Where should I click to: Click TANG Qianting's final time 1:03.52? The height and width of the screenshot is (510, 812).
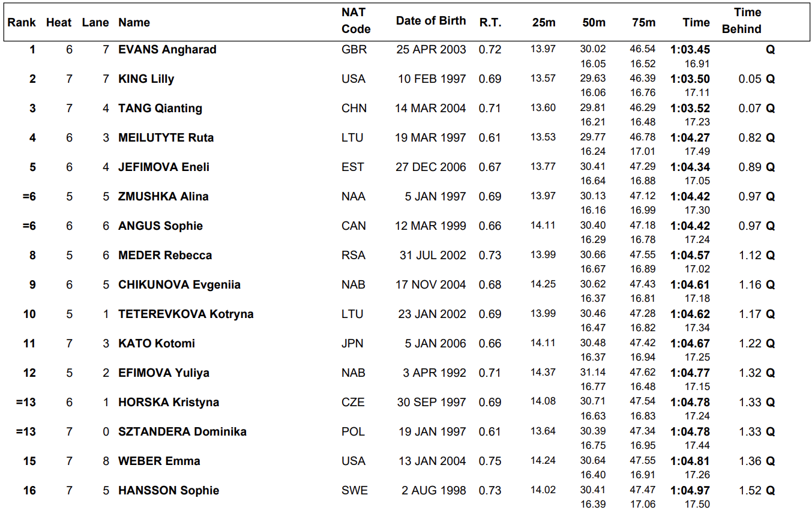click(x=690, y=109)
